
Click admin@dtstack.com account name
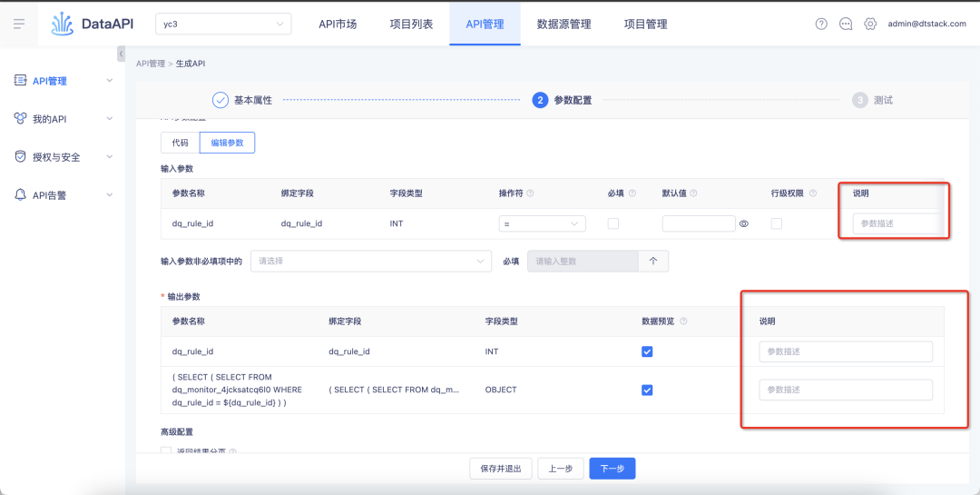[926, 24]
